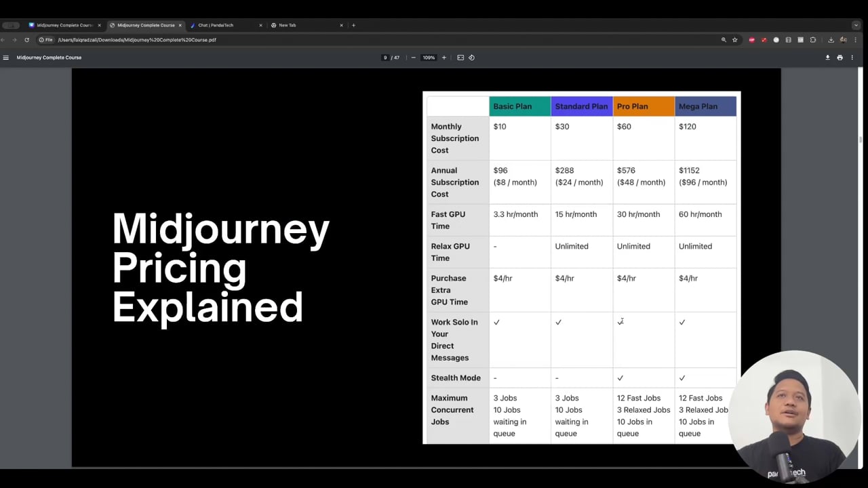
Task: Open PDF viewer more-actions menu
Action: point(852,58)
